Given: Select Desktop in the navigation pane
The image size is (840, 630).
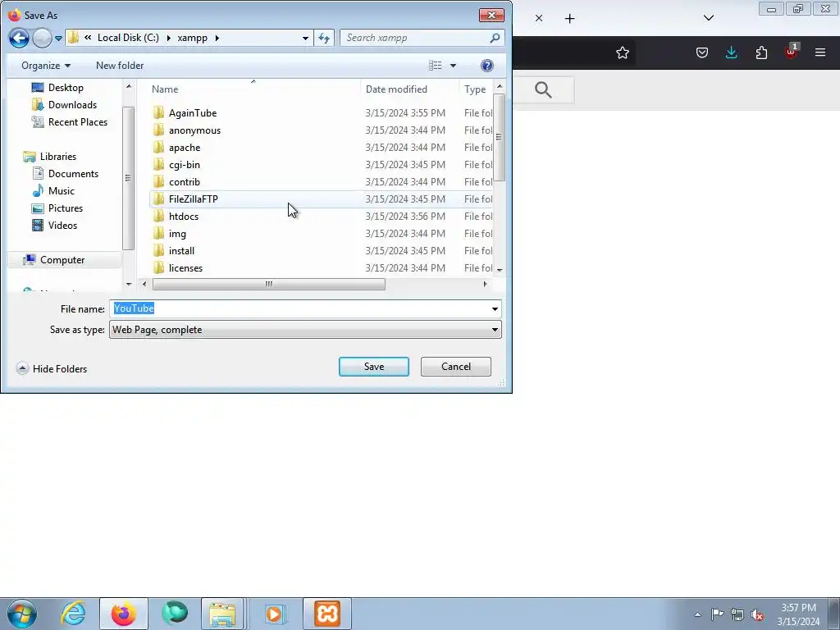Looking at the screenshot, I should coord(57,87).
